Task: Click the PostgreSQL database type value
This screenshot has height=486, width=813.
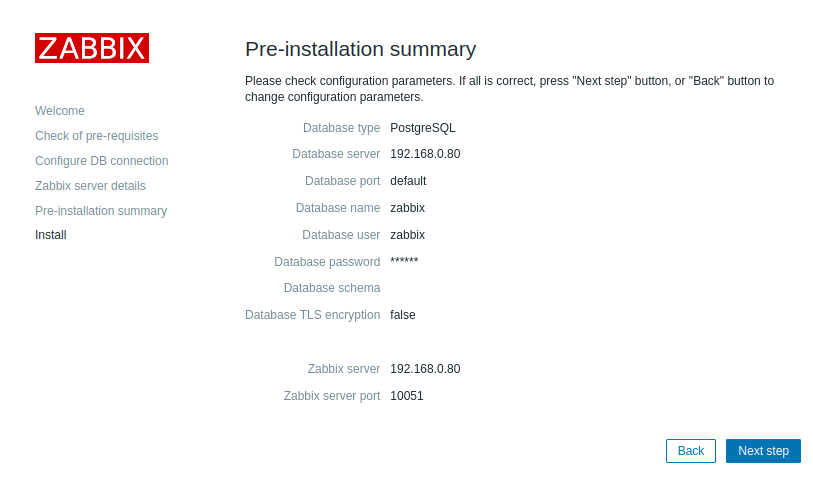Action: (423, 128)
